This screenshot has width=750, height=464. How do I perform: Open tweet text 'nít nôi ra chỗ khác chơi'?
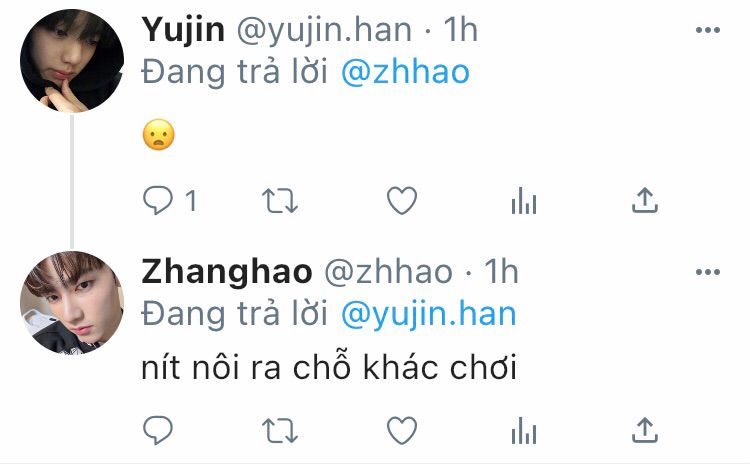(329, 366)
